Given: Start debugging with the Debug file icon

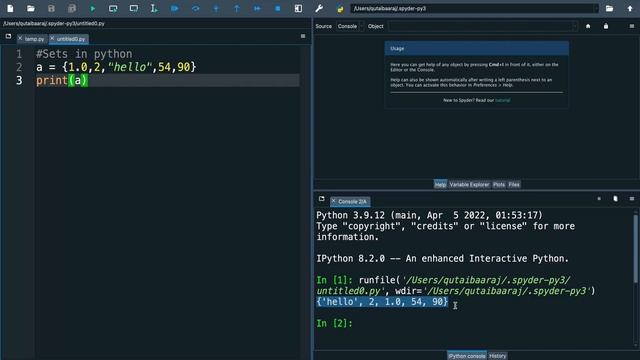Looking at the screenshot, I should (175, 8).
